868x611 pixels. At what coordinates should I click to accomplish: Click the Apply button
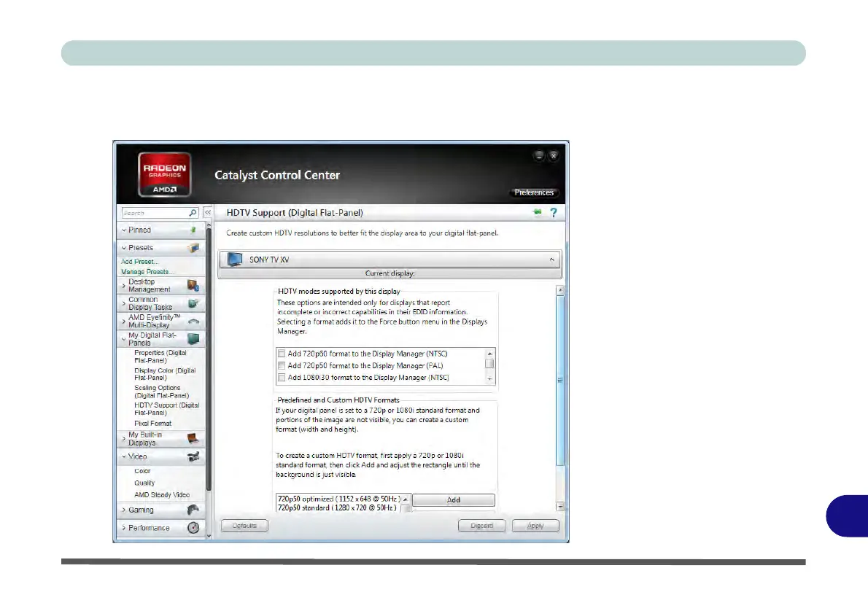coord(535,526)
